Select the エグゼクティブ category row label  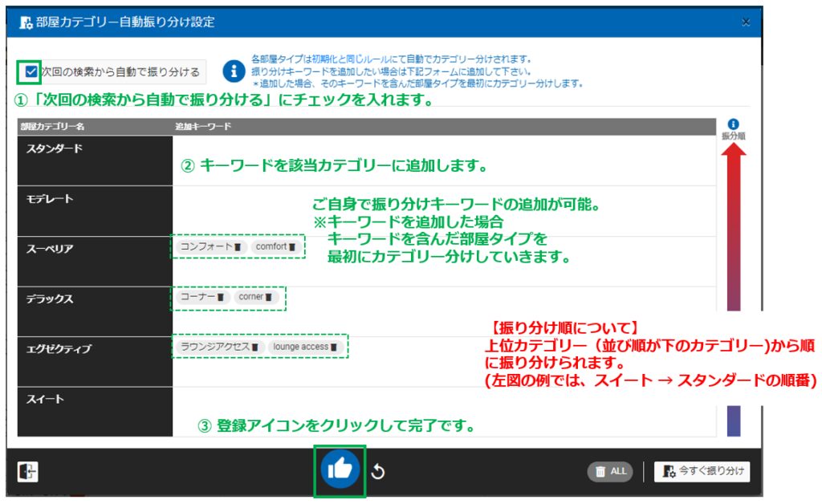coord(59,349)
